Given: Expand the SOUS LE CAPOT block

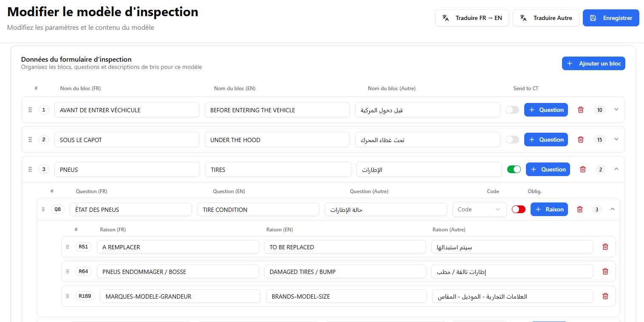Looking at the screenshot, I should click(x=616, y=139).
